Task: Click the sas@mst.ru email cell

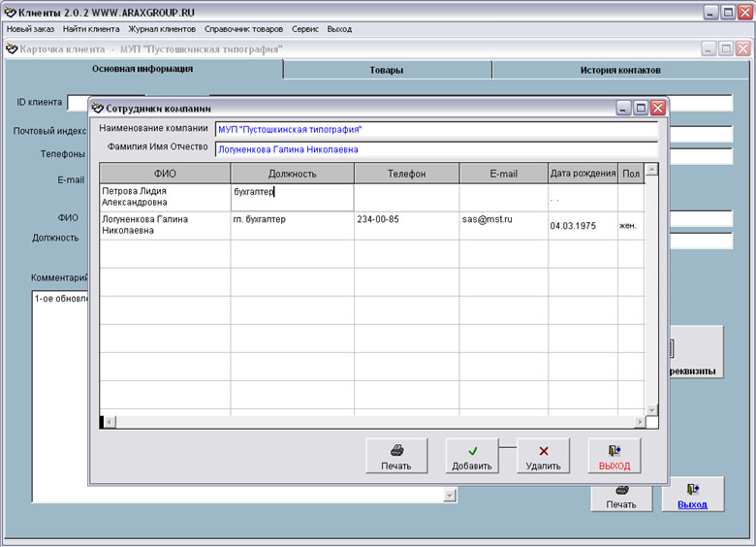Action: coord(503,220)
